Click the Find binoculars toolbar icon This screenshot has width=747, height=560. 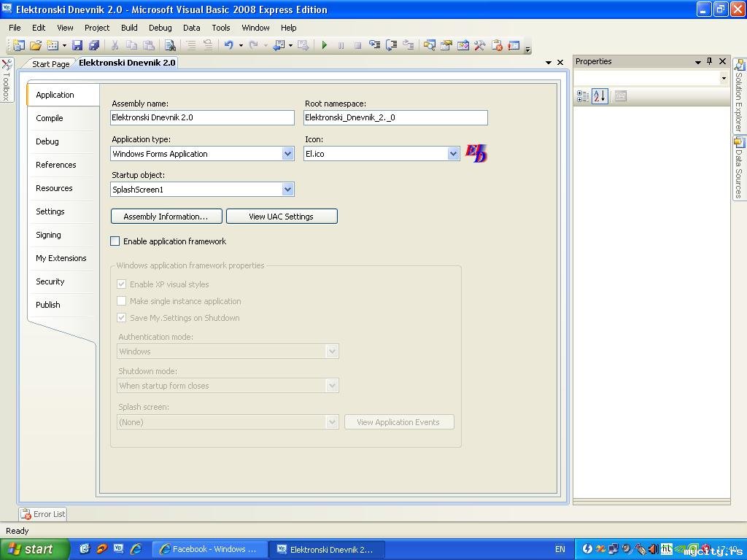click(169, 45)
